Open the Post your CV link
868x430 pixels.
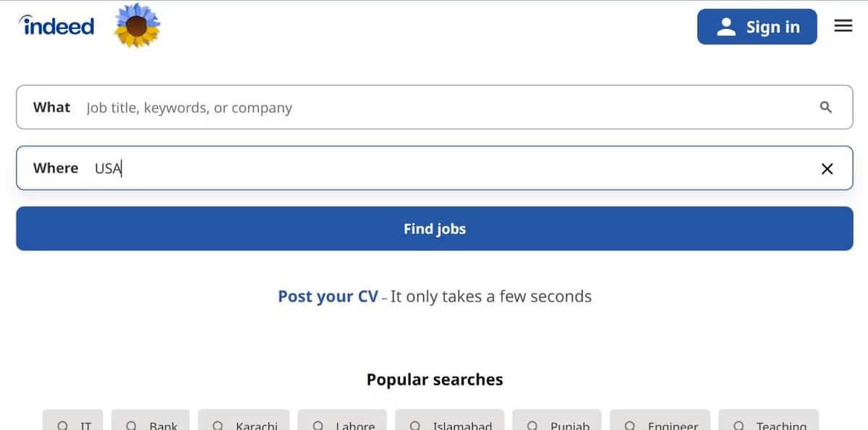328,296
